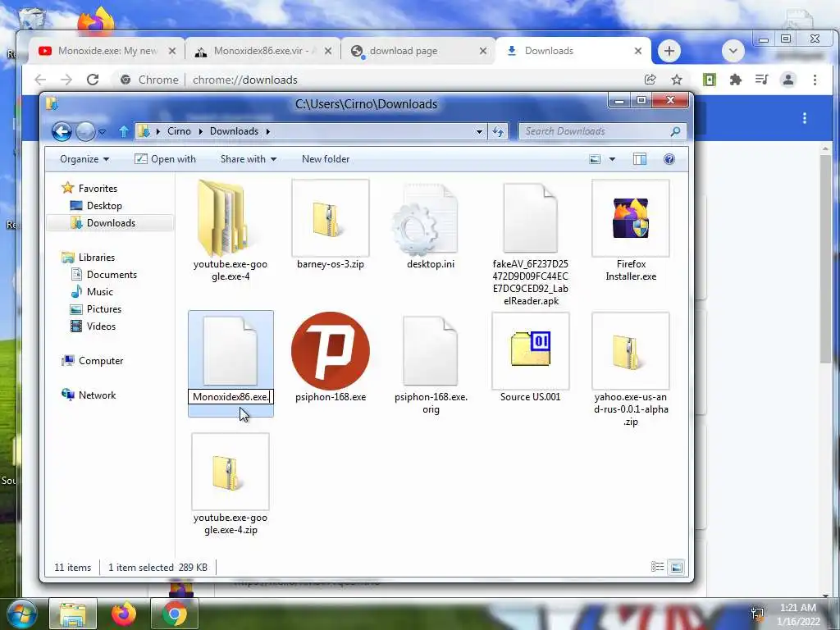The image size is (840, 630).
Task: Open Chrome three-dot menu
Action: click(x=815, y=80)
